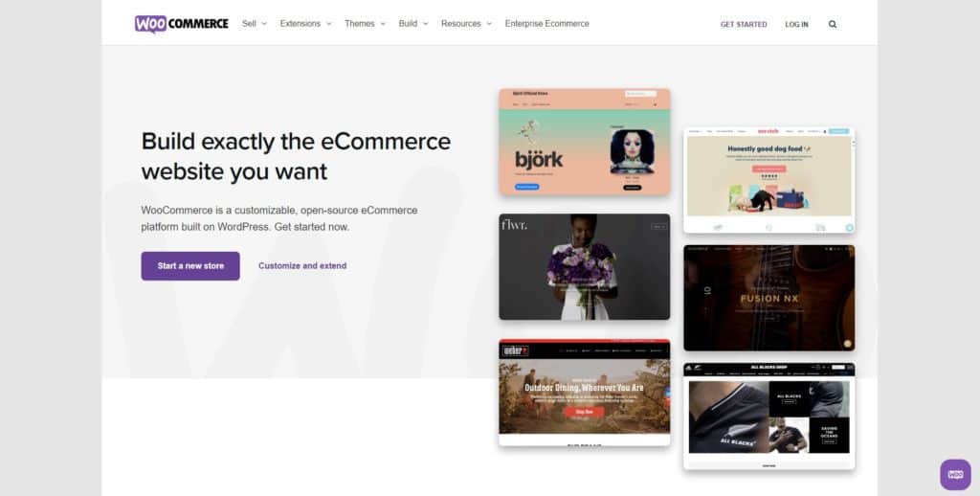
Task: Click GET STARTED in the header
Action: click(743, 24)
